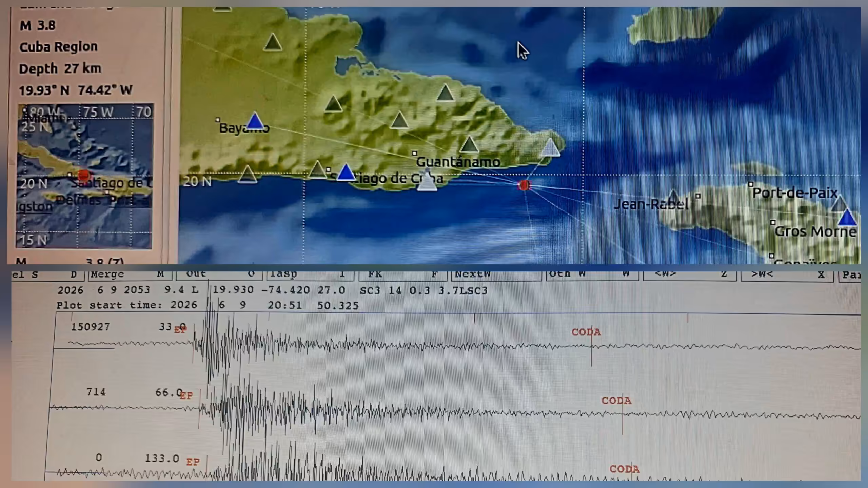Image resolution: width=868 pixels, height=488 pixels.
Task: Click the dark station triangle left of the Santiago square
Action: (x=317, y=169)
